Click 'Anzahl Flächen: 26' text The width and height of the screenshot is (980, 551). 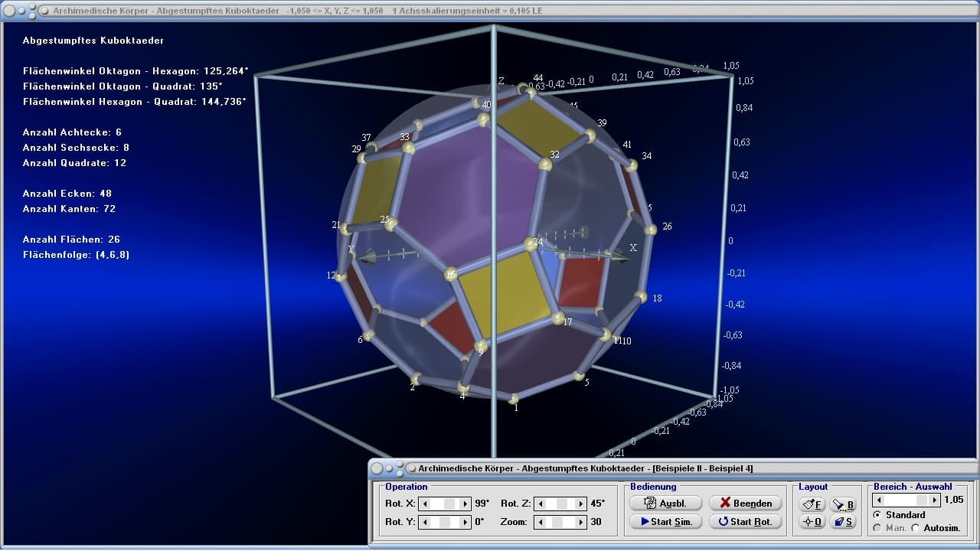pos(71,240)
